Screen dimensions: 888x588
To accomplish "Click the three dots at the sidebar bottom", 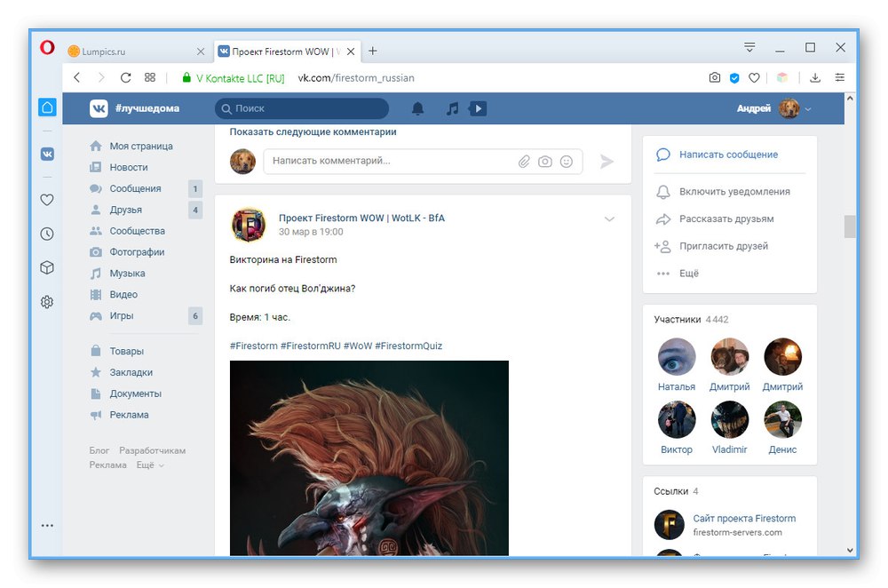I will (x=48, y=526).
